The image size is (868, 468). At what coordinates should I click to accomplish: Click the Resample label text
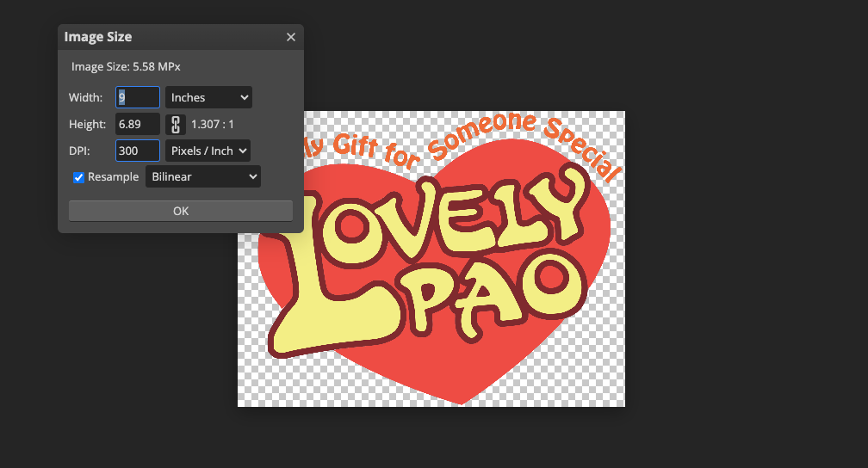click(113, 177)
